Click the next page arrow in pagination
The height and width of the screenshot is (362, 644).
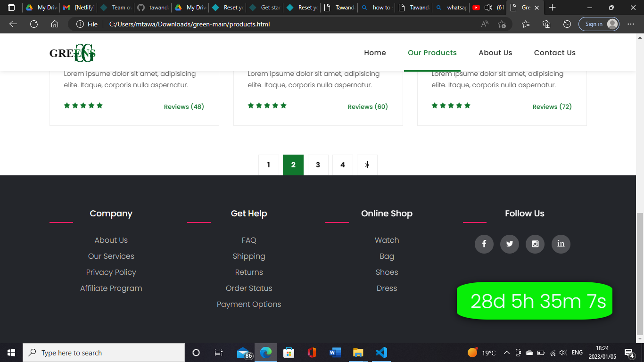(x=367, y=165)
